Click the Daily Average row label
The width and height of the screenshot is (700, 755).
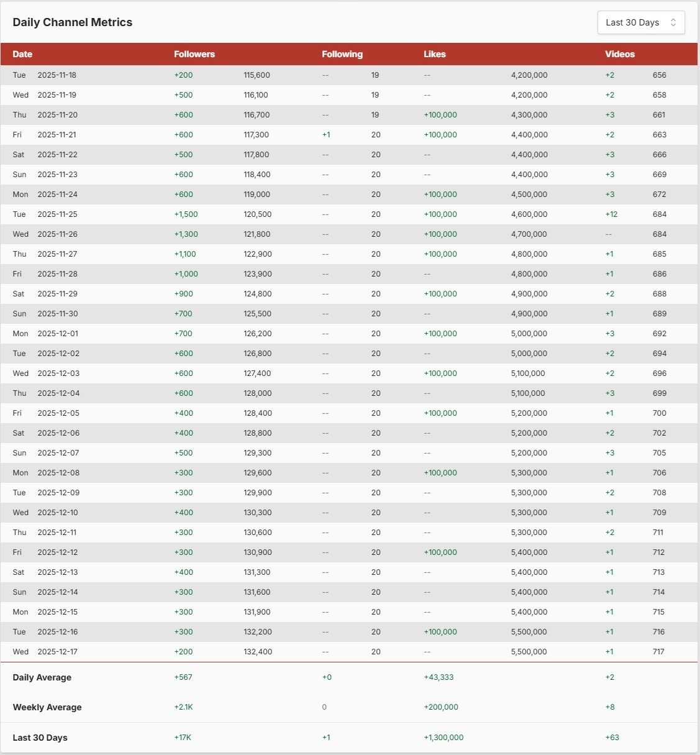pos(42,677)
